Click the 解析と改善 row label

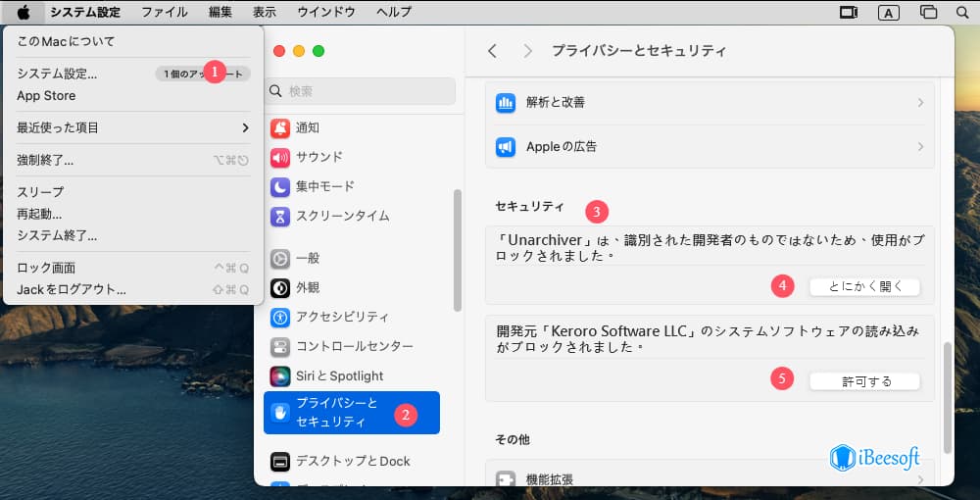tap(556, 103)
